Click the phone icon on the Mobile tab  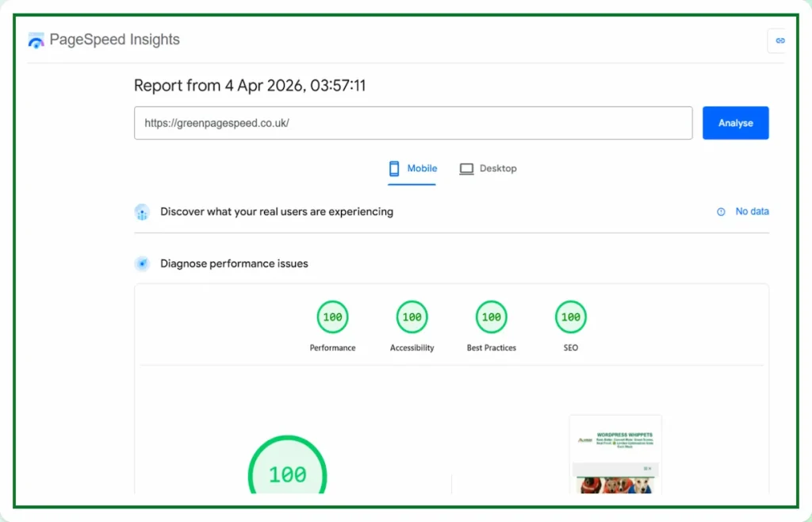pos(393,168)
